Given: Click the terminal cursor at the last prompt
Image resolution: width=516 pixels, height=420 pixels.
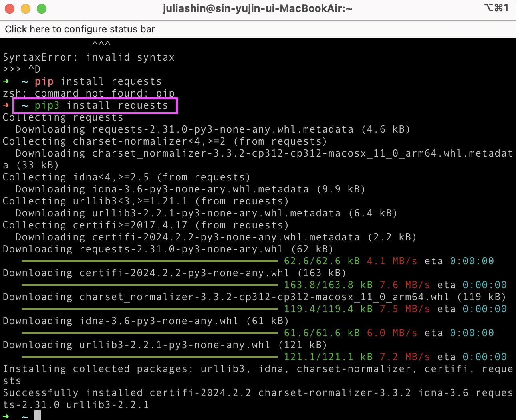Looking at the screenshot, I should pos(38,416).
